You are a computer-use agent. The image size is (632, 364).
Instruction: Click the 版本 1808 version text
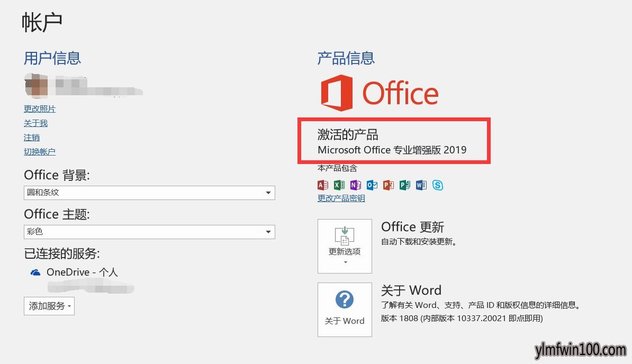[x=462, y=319]
